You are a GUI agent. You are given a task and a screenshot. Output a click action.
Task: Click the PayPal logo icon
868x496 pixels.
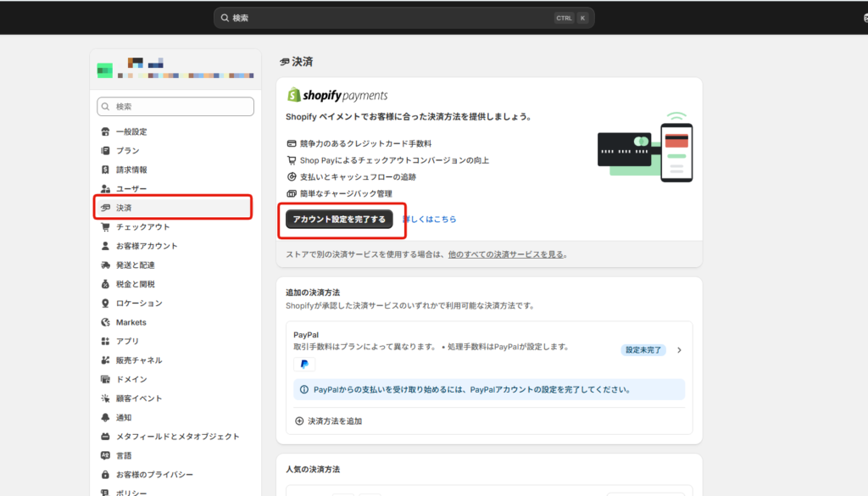click(303, 364)
